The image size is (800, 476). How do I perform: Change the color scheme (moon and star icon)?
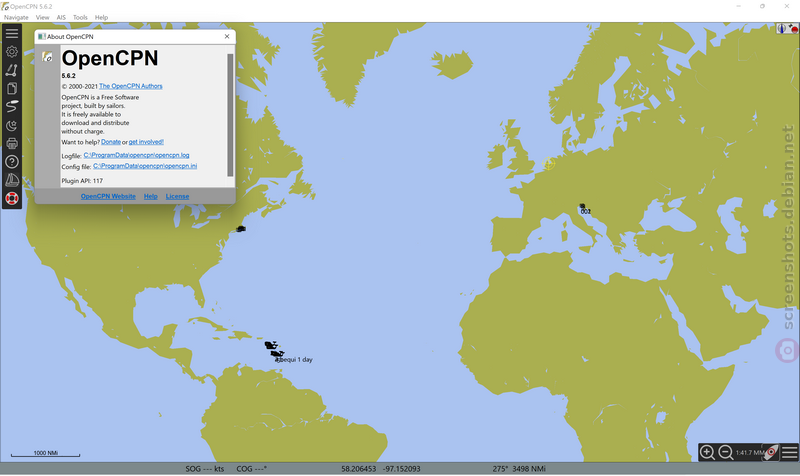point(12,126)
